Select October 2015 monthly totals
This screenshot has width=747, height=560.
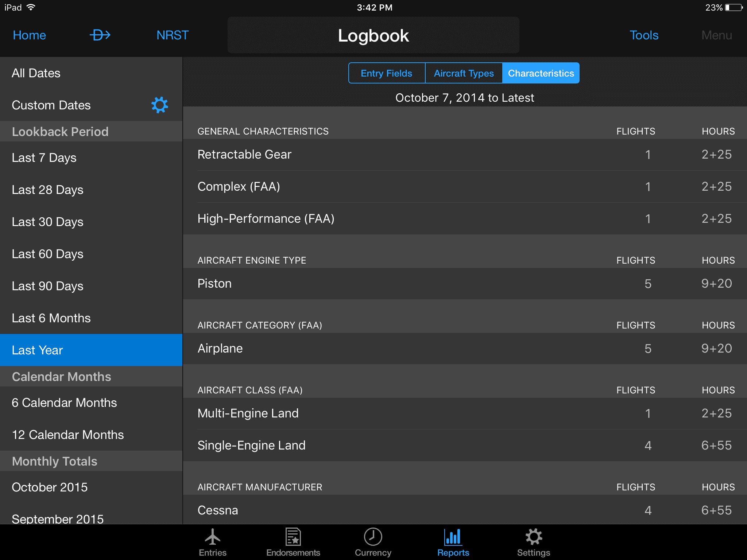pos(50,487)
